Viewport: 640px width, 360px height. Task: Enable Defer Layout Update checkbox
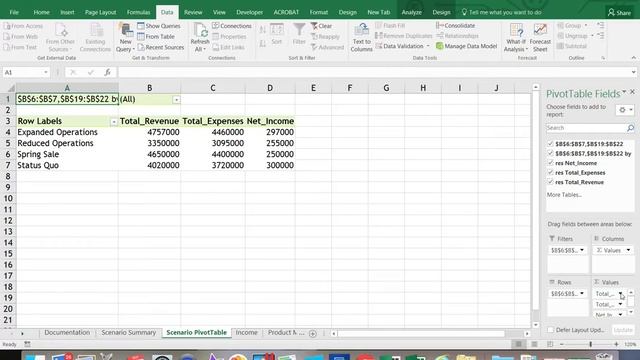551,330
